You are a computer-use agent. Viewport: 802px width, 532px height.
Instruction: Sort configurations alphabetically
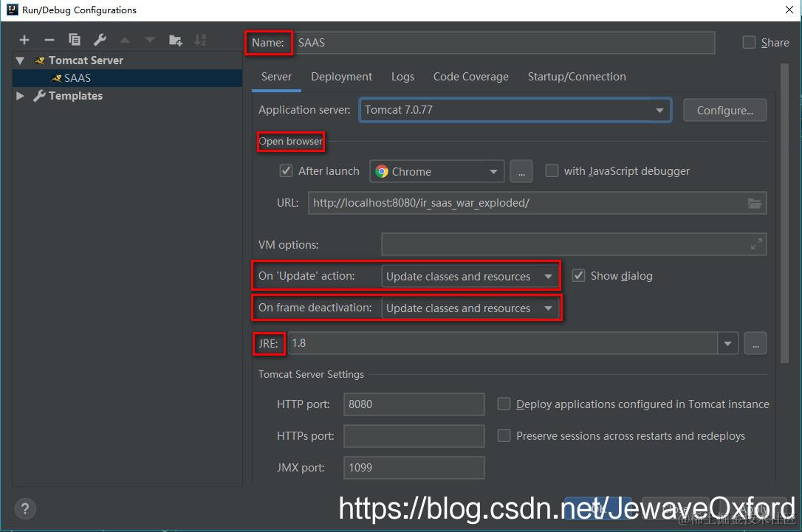pos(201,40)
